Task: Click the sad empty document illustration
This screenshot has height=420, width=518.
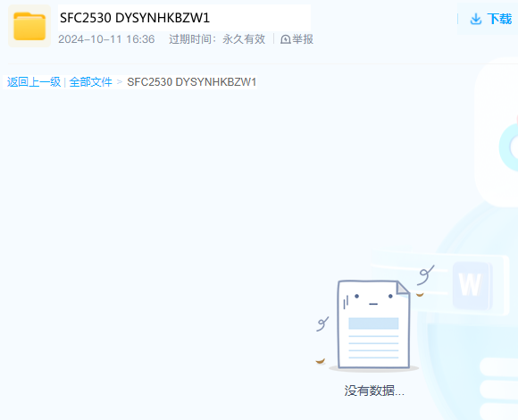Action: [x=373, y=324]
